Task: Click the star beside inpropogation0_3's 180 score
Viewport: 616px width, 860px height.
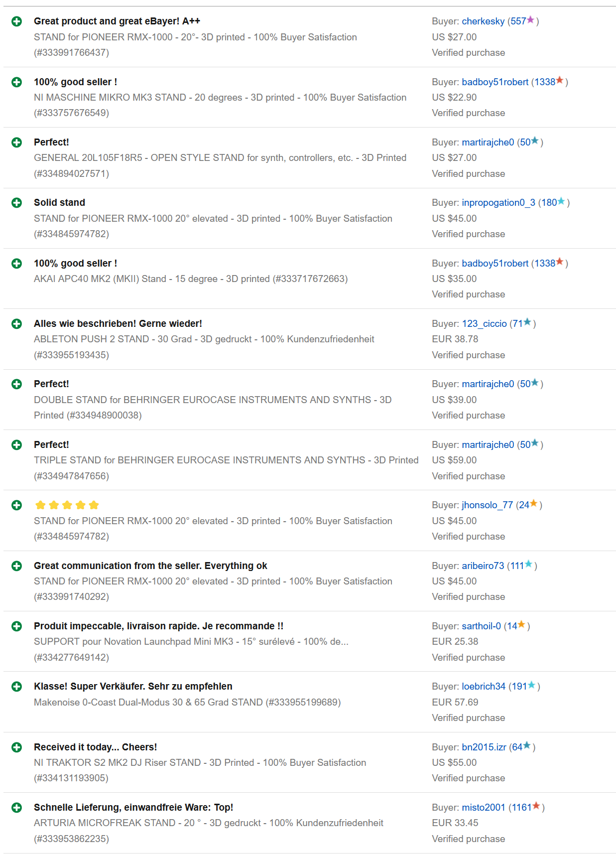Action: pyautogui.click(x=561, y=201)
